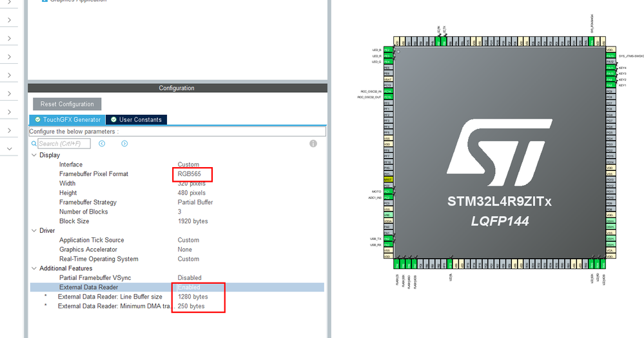
Task: Change the Graphics Accelerator None value
Action: [185, 250]
